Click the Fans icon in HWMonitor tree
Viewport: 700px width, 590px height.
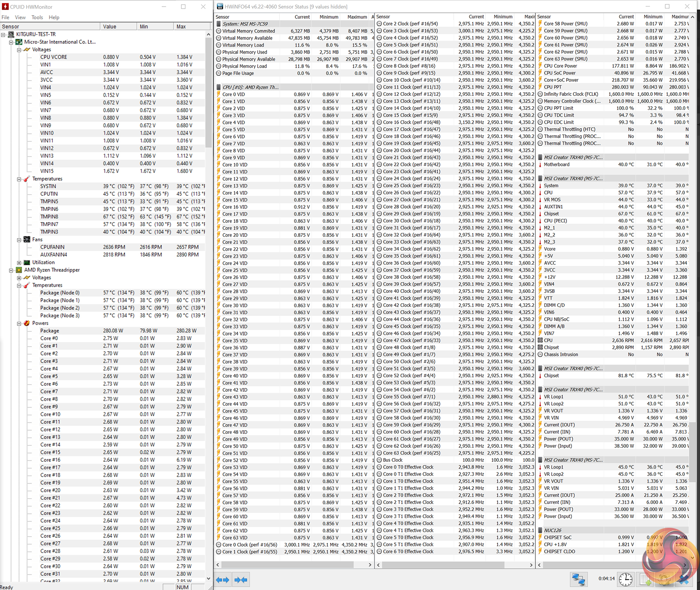tap(27, 240)
